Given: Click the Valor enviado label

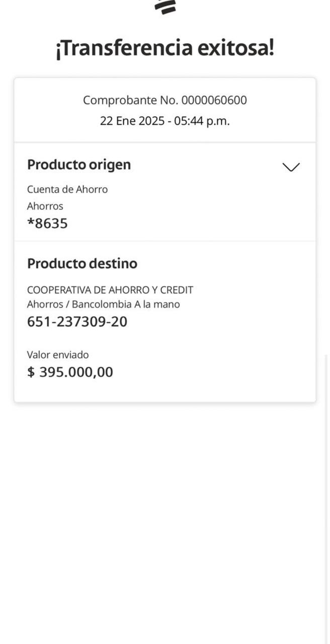Looking at the screenshot, I should click(x=58, y=355).
